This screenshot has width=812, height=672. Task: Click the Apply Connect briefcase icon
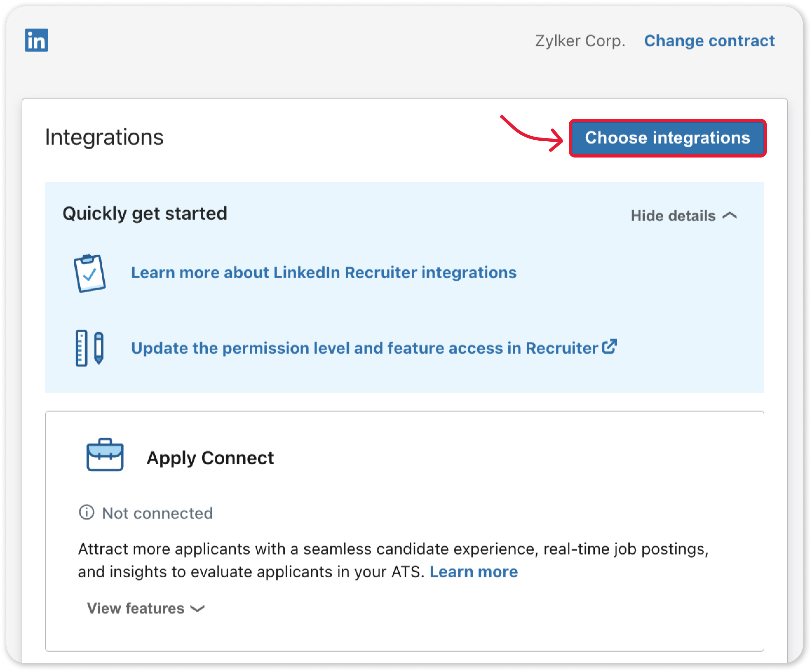click(105, 455)
